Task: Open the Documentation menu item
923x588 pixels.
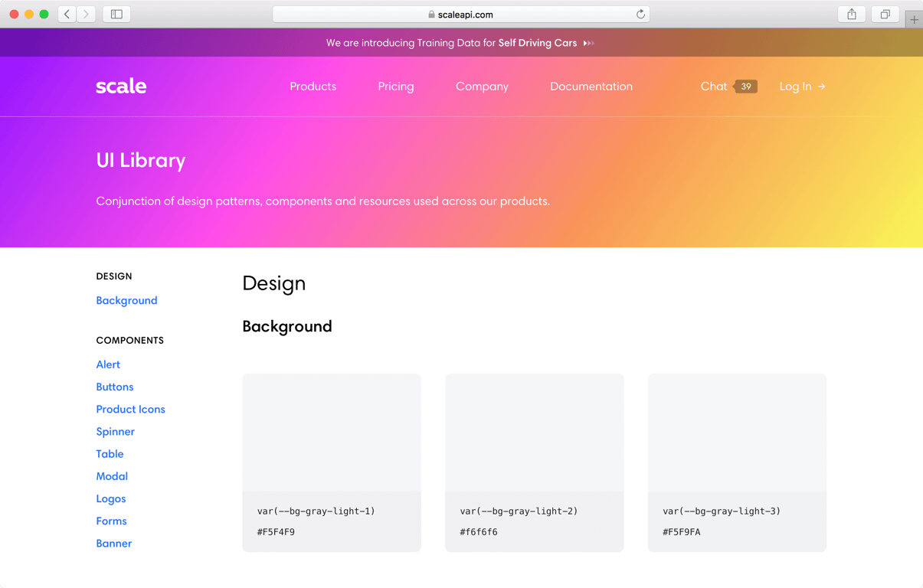Action: point(591,87)
